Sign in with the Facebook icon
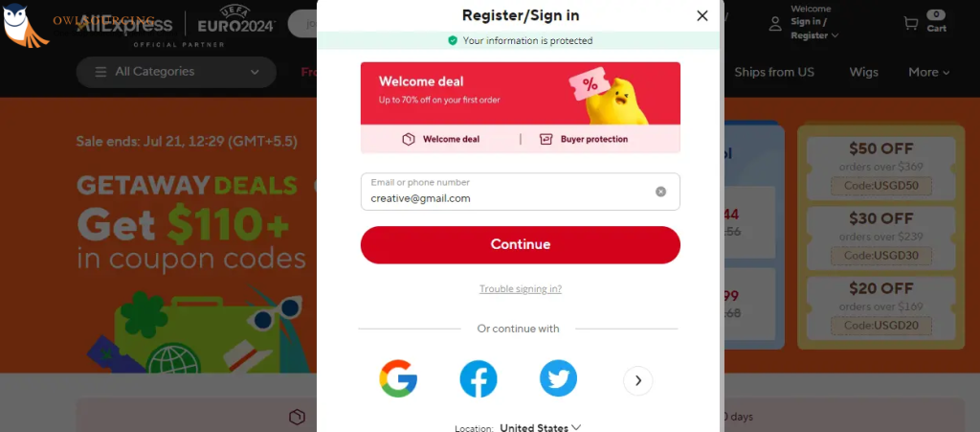980x432 pixels. point(479,379)
